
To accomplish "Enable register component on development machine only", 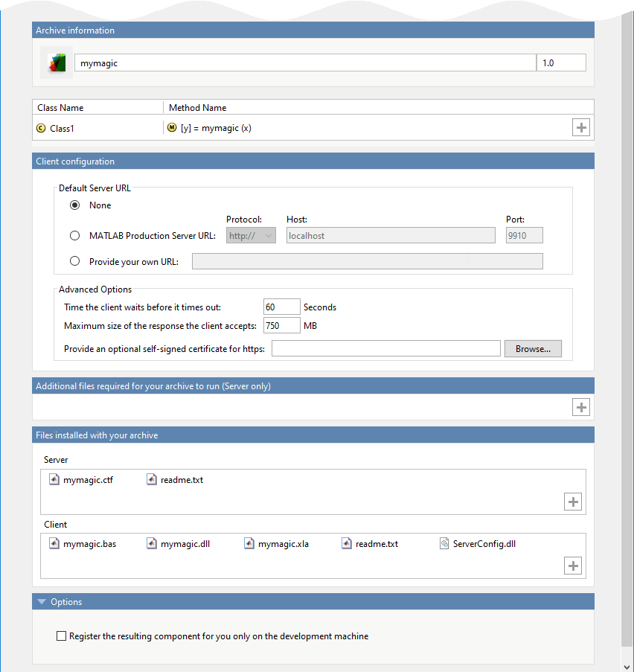I will (x=61, y=636).
